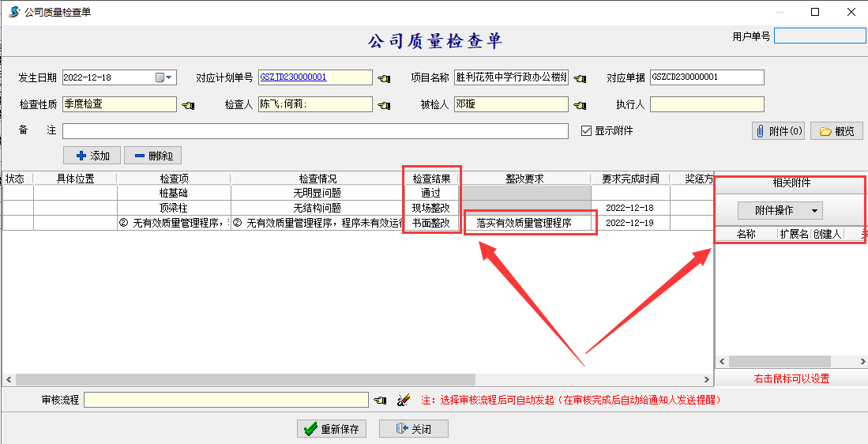Click lookup icon beside 对应计划单号 field
Image resolution: width=868 pixels, height=444 pixels.
click(384, 78)
